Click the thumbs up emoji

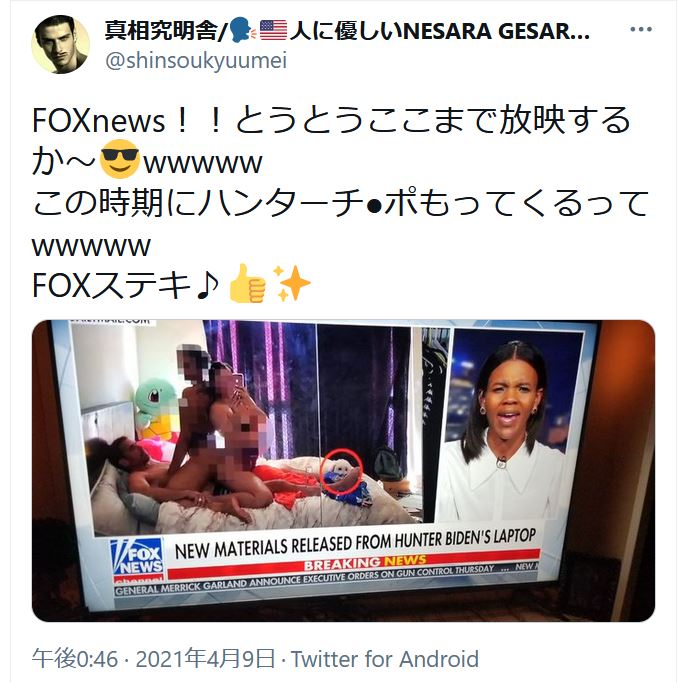pos(247,283)
